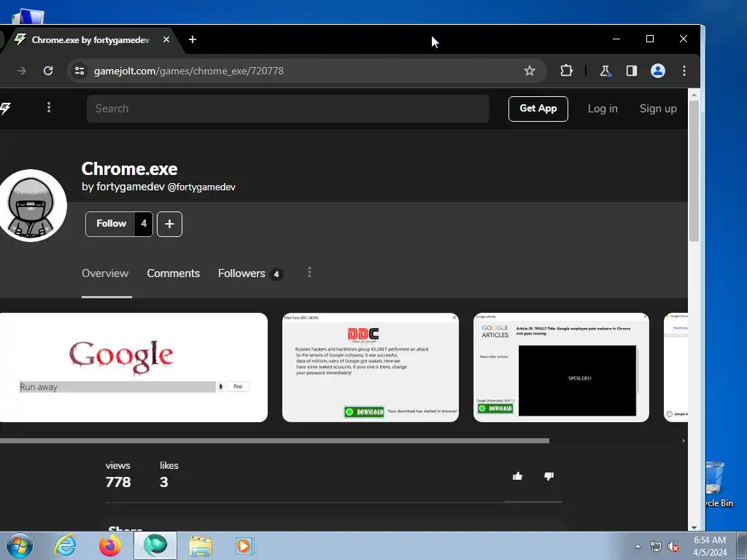This screenshot has height=560, width=747.
Task: Reload the page with the refresh icon
Action: (48, 71)
